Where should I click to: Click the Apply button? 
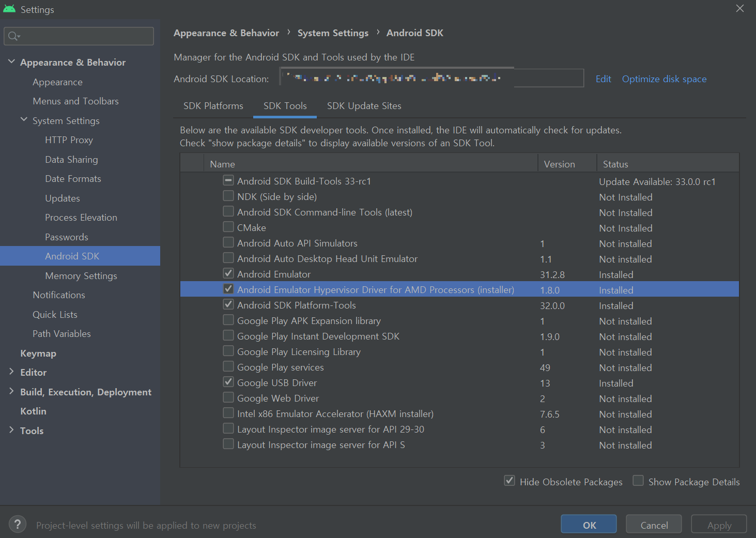click(719, 524)
